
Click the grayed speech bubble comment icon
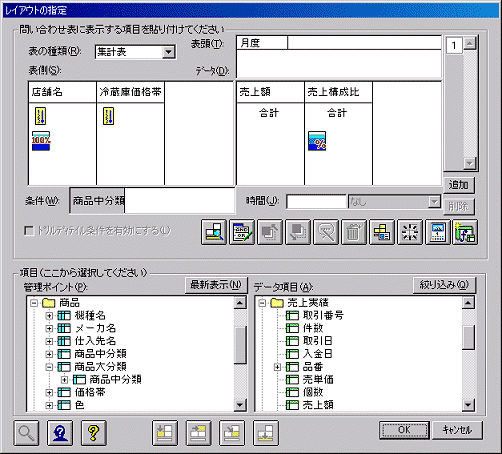pos(326,232)
